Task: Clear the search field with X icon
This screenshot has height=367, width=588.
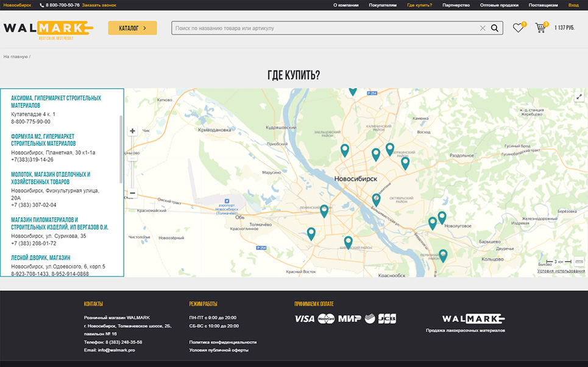Action: click(483, 28)
